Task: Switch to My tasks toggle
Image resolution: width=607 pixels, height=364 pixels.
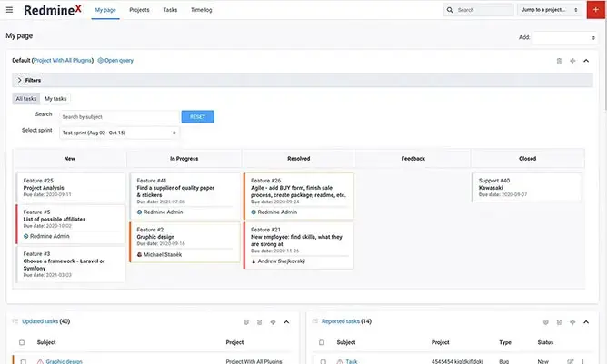Action: coord(55,99)
